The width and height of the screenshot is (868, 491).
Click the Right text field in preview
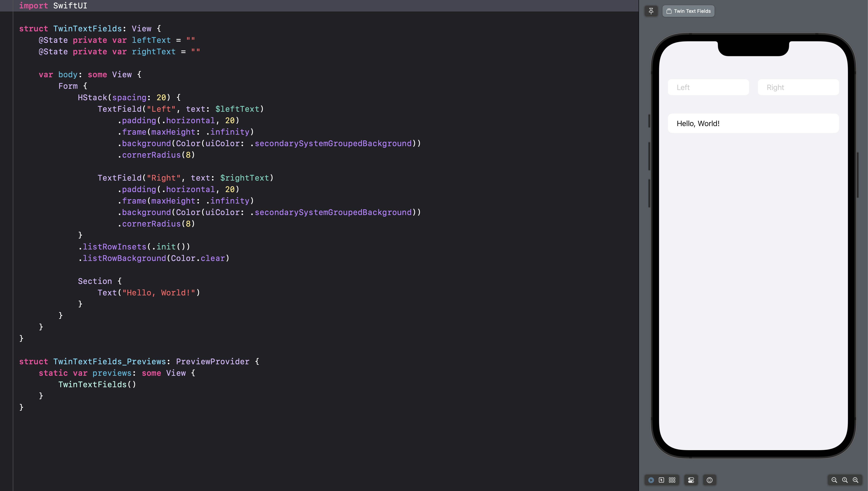tap(798, 87)
